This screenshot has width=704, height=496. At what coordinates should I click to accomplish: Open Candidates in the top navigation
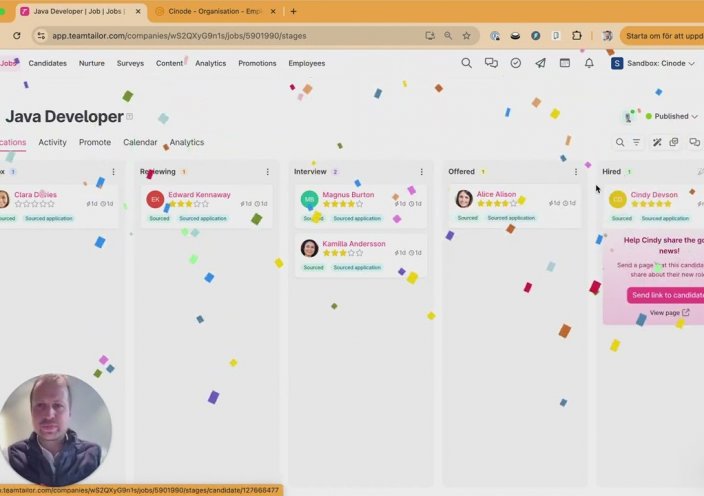pyautogui.click(x=48, y=63)
